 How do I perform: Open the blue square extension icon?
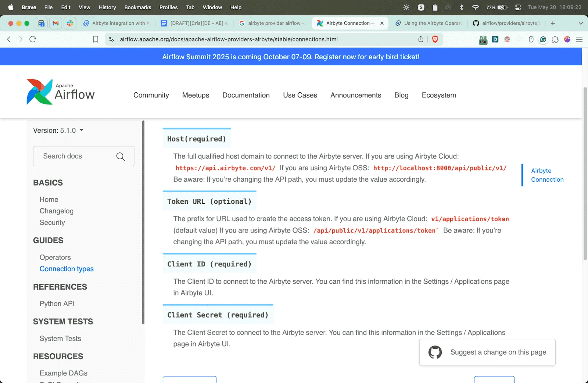(495, 39)
